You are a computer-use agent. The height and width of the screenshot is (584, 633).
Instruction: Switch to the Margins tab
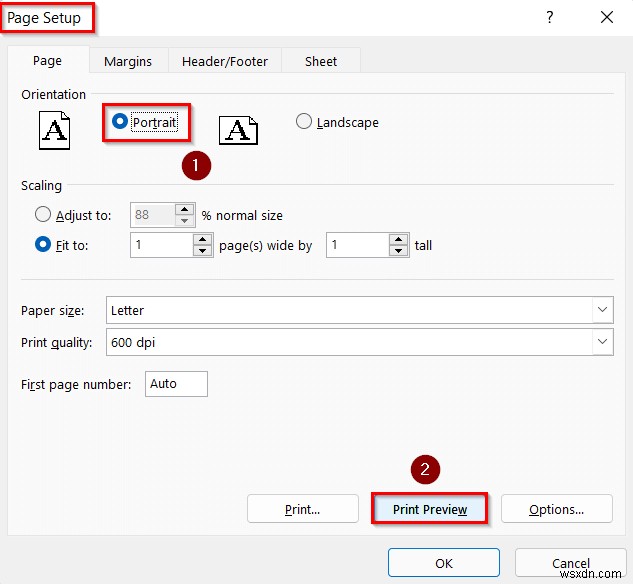pyautogui.click(x=128, y=61)
